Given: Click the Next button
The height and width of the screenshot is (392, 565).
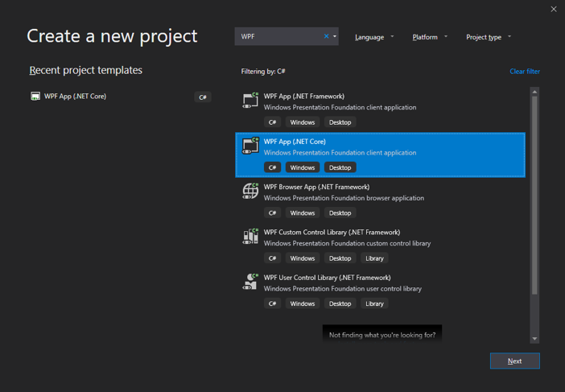Looking at the screenshot, I should point(514,361).
